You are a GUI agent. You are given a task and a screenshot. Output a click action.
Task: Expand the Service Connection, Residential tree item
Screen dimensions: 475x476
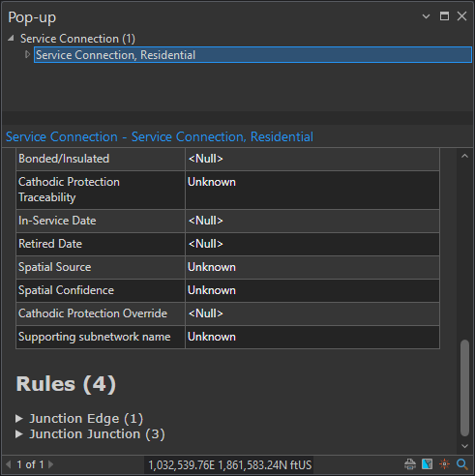click(27, 54)
